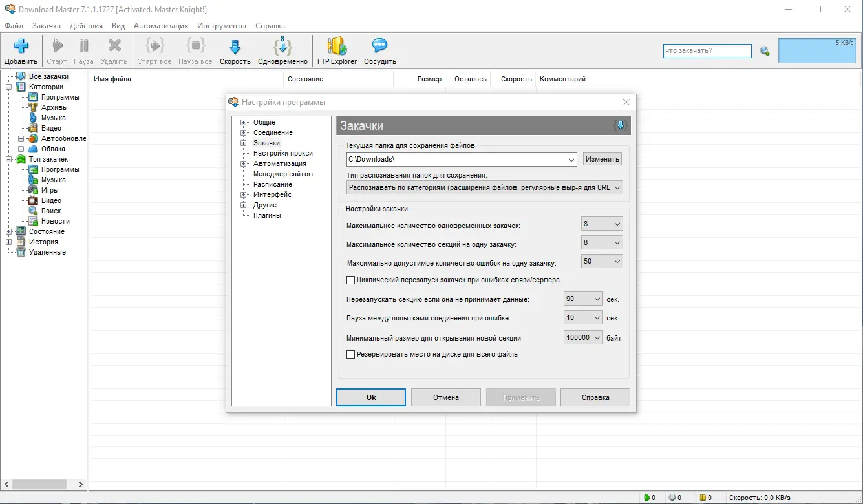Click the yellow paused downloads status icon

pyautogui.click(x=702, y=498)
